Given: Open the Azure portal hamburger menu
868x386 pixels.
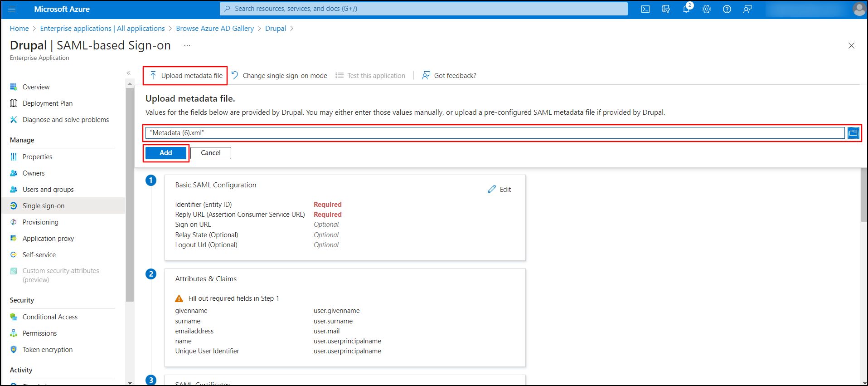Looking at the screenshot, I should [12, 9].
